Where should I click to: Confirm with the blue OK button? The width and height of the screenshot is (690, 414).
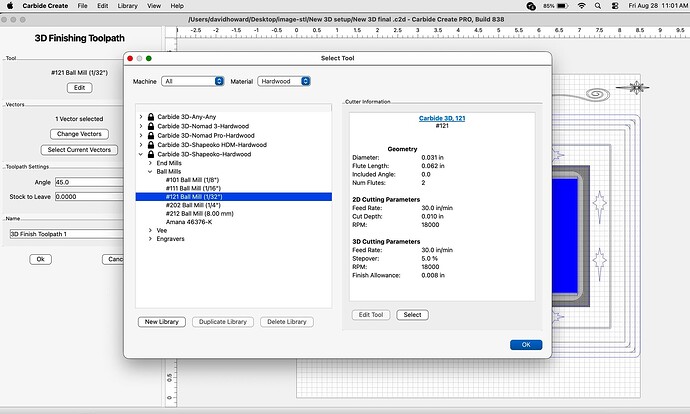coord(526,345)
